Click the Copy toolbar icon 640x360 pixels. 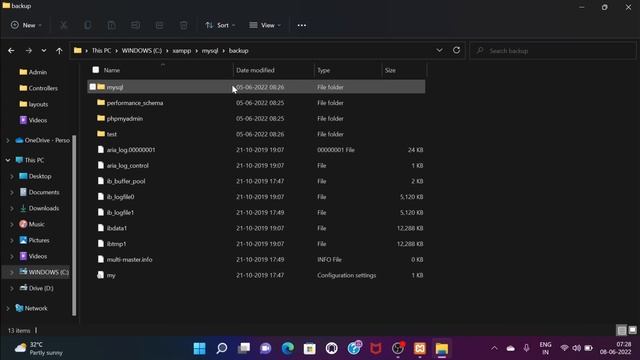pyautogui.click(x=87, y=25)
